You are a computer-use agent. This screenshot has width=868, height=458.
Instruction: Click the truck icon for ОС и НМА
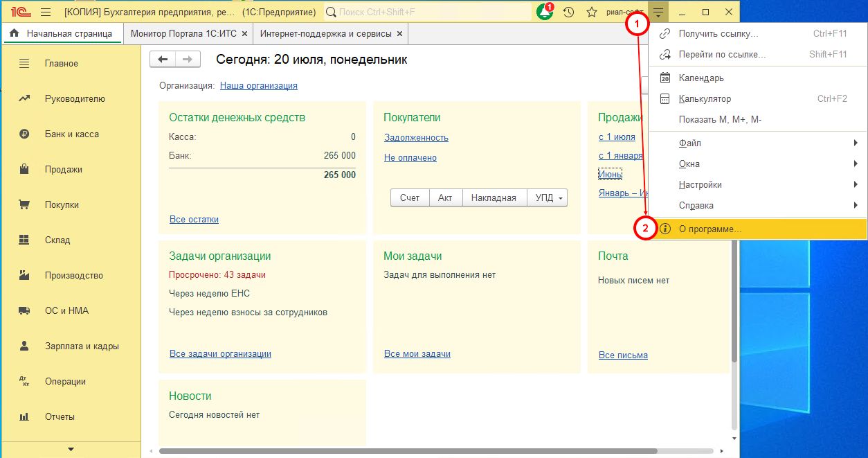(24, 310)
